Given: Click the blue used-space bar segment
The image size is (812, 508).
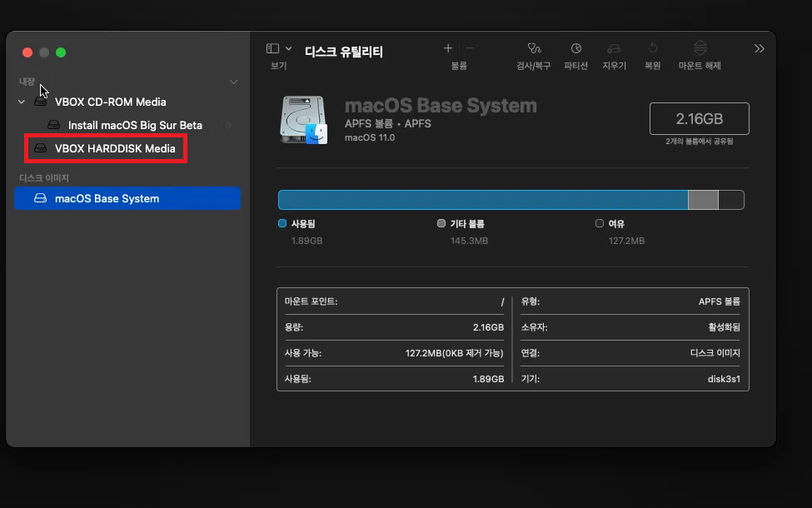Looking at the screenshot, I should 483,200.
